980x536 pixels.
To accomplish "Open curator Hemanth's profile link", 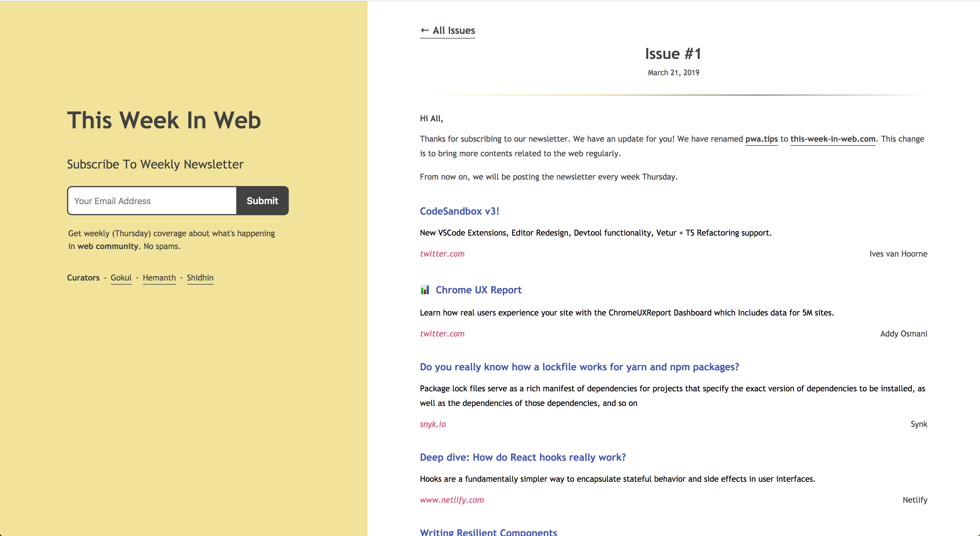I will pos(159,278).
